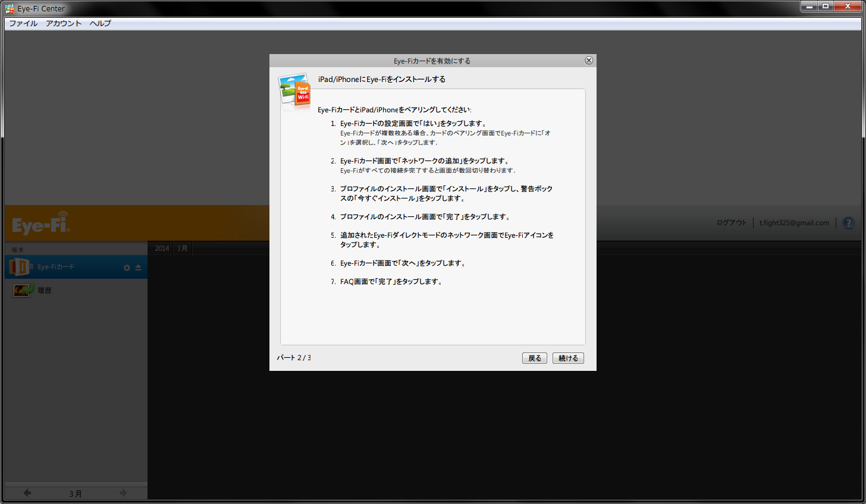Click the 戻る button in dialog

coord(535,358)
